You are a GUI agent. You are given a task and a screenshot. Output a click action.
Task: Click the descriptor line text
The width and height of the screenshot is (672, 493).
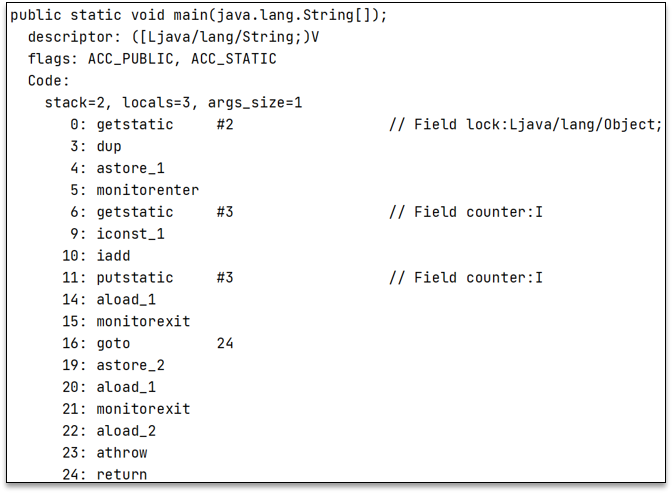tap(173, 37)
